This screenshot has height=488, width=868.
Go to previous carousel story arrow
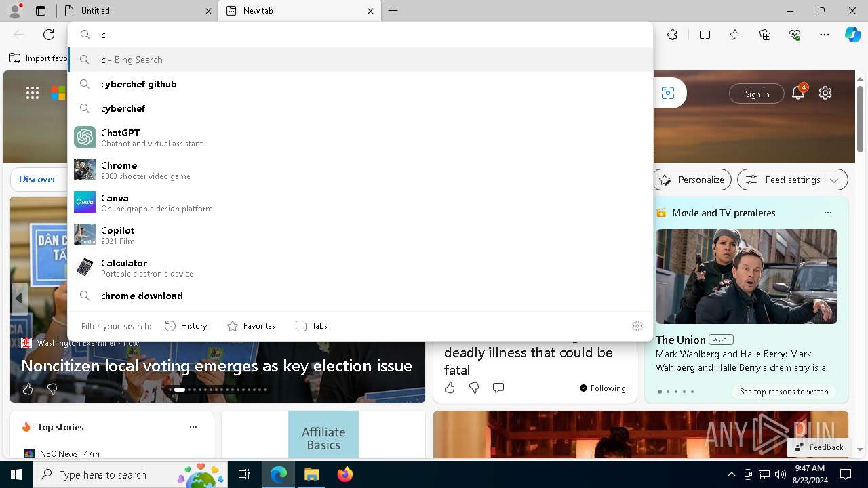pyautogui.click(x=19, y=298)
